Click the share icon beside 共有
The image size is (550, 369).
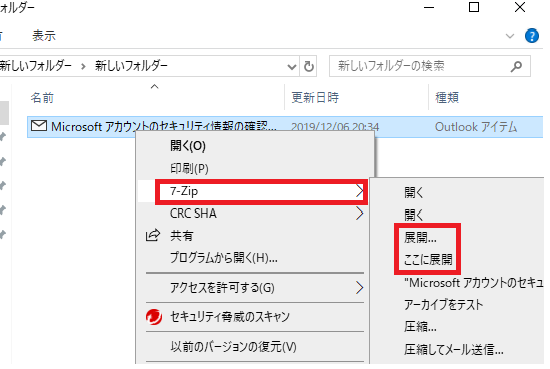click(x=153, y=235)
